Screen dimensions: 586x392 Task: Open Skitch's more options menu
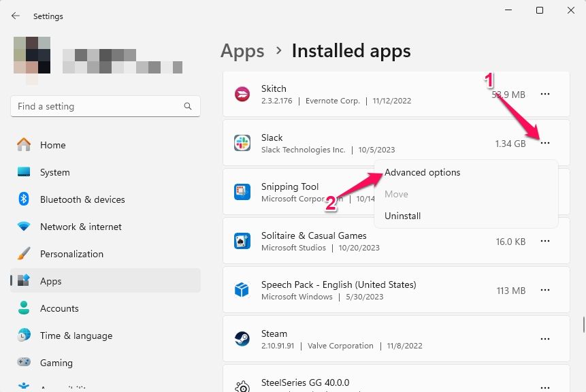tap(545, 94)
